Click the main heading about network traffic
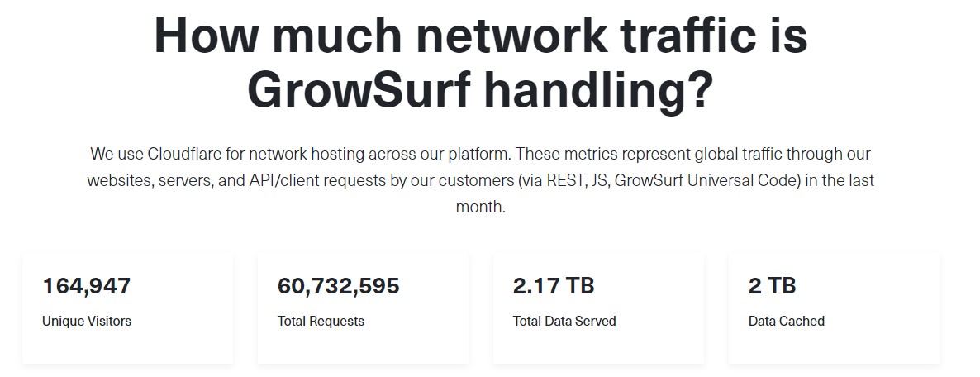The height and width of the screenshot is (377, 980). [x=480, y=63]
